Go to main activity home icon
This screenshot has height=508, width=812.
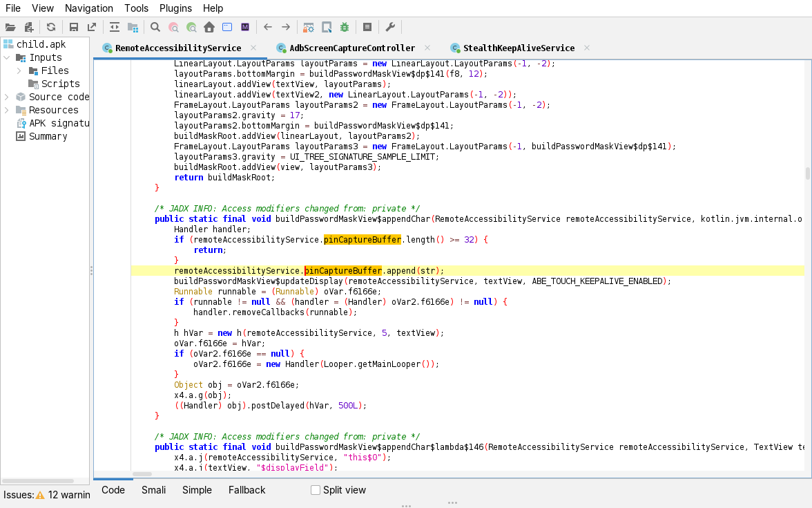coord(209,27)
